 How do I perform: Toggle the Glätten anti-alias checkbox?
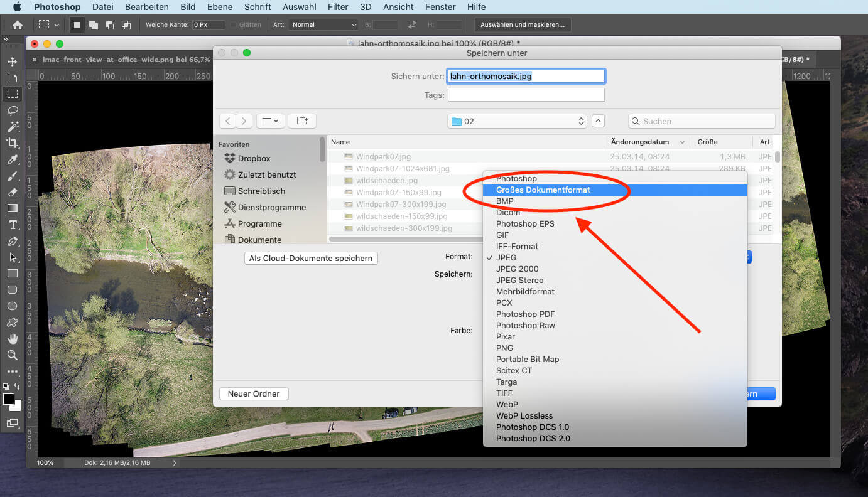(x=234, y=25)
